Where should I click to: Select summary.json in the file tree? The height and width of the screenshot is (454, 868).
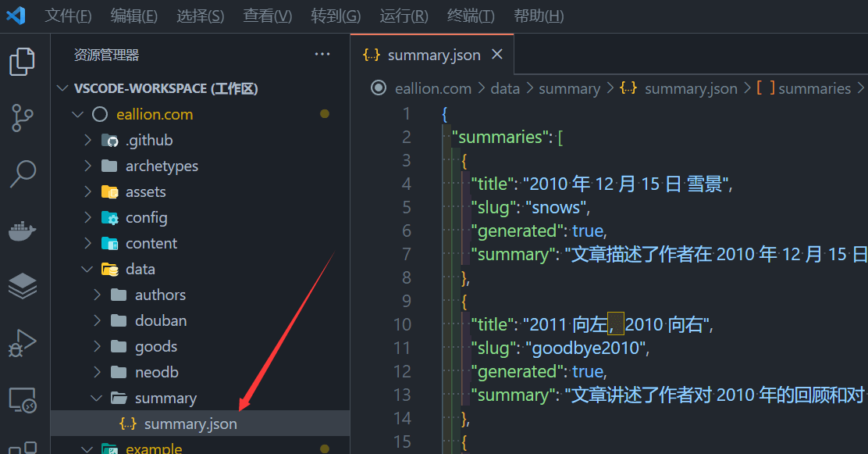190,424
